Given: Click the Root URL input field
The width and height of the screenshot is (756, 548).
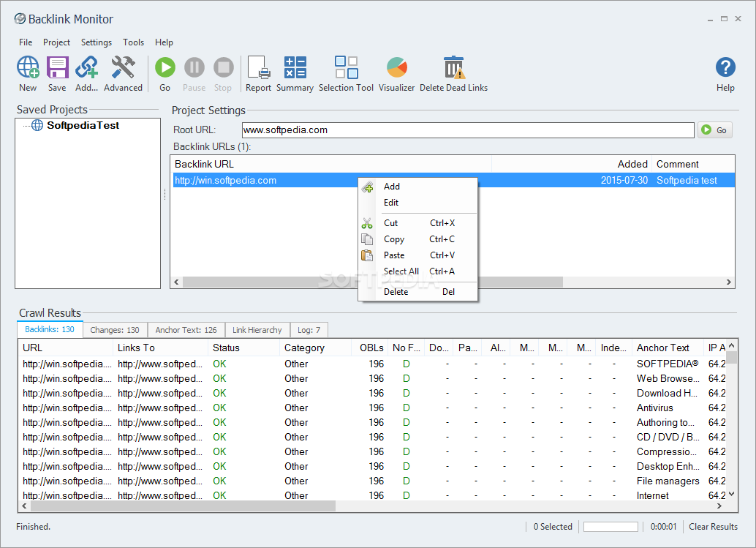Looking at the screenshot, I should pos(468,130).
